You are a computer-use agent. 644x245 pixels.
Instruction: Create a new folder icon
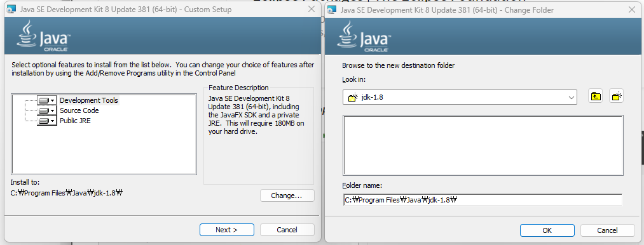(x=617, y=96)
